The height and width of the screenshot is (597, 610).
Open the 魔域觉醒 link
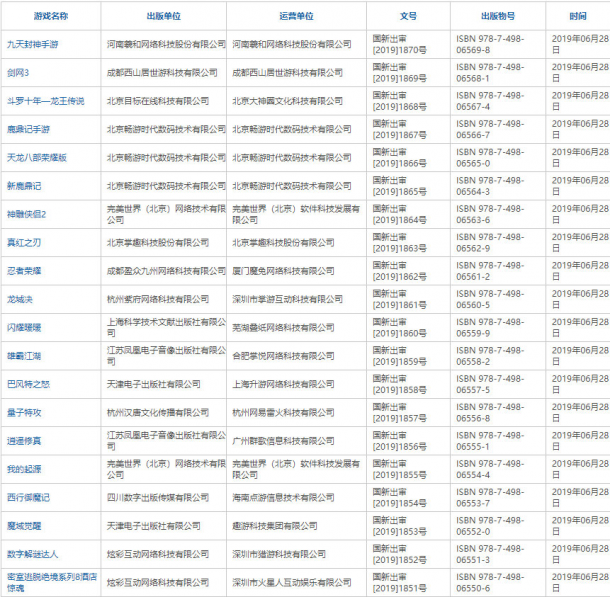(x=24, y=526)
